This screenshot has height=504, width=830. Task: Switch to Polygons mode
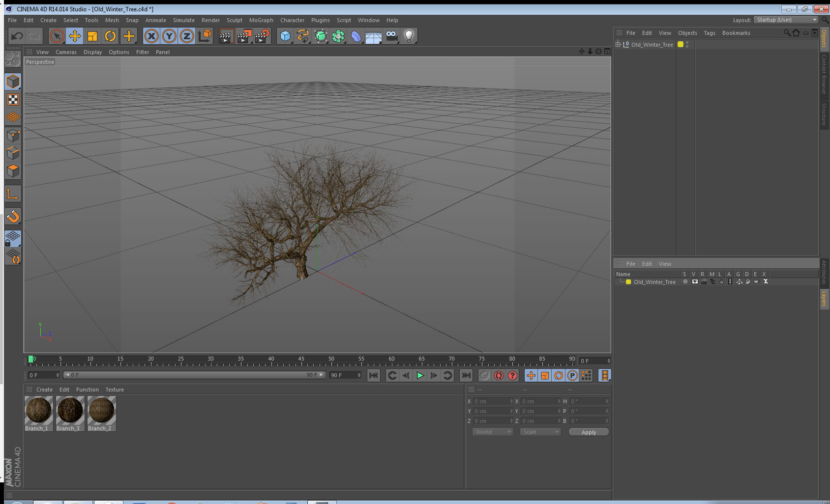click(x=13, y=171)
